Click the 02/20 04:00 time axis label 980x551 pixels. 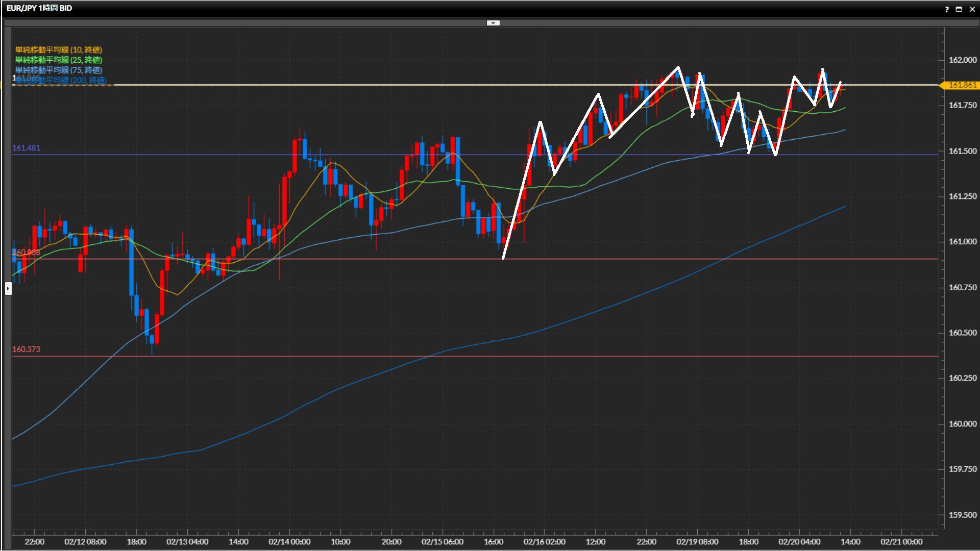(799, 541)
